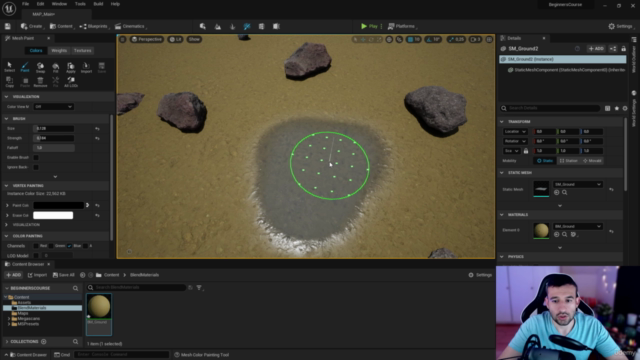Expand the Paint Color property row

7,205
